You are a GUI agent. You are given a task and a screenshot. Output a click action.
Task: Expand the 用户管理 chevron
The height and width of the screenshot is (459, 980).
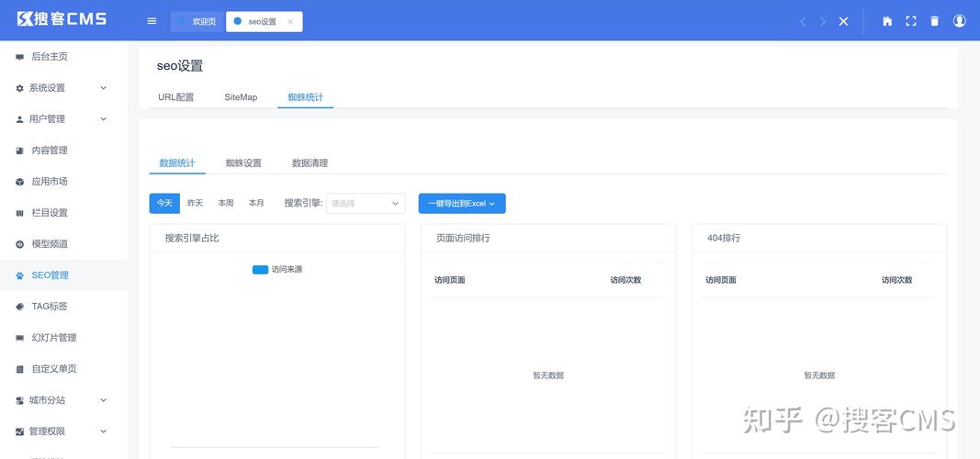[104, 119]
